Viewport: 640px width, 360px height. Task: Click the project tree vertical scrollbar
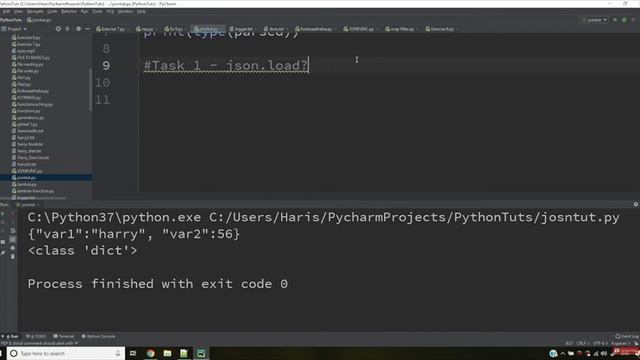point(90,90)
